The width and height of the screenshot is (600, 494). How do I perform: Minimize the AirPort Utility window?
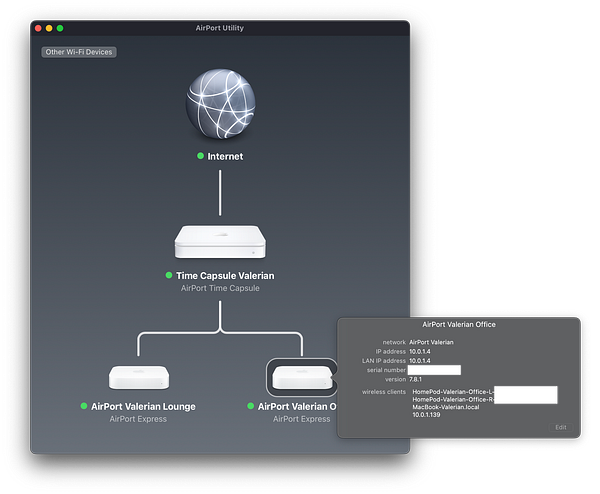49,28
